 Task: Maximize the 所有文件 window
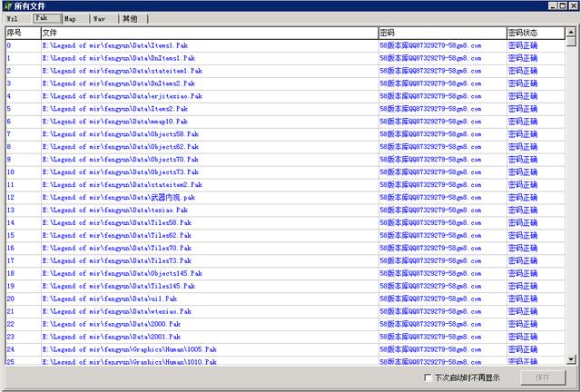[564, 6]
